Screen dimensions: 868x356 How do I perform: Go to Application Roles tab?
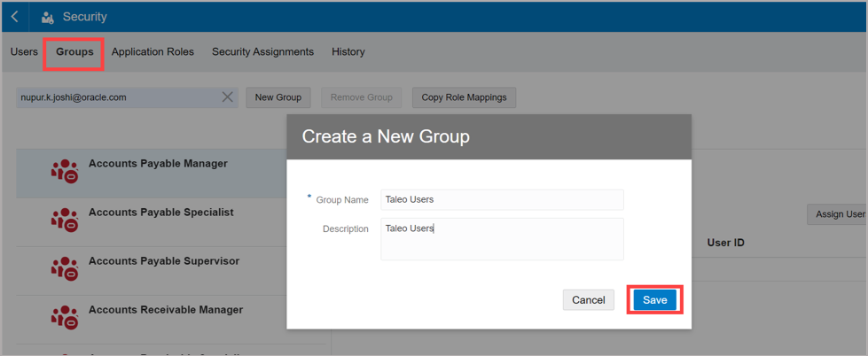152,52
